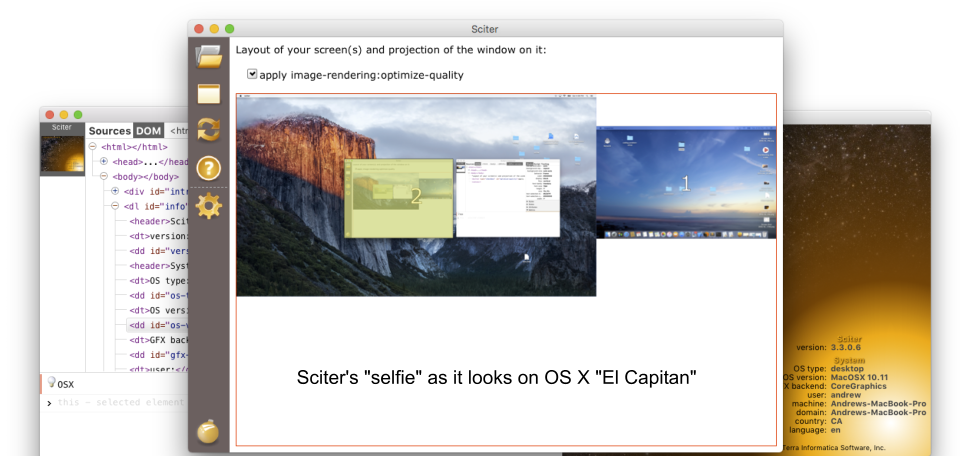Expand the div id="intr" node
The height and width of the screenshot is (456, 966).
pos(115,191)
